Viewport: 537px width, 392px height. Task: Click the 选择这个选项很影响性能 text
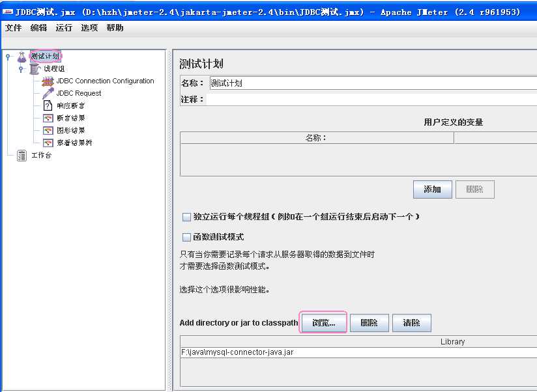[224, 290]
